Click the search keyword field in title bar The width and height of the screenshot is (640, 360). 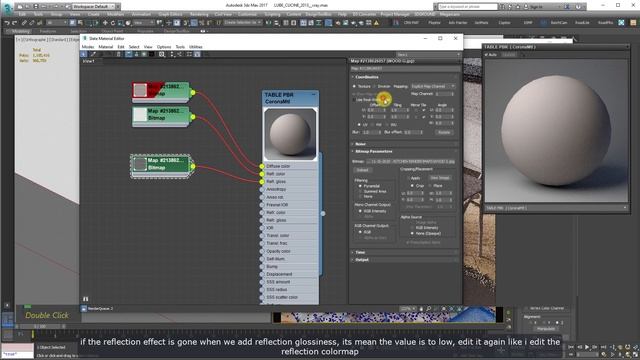click(x=468, y=7)
